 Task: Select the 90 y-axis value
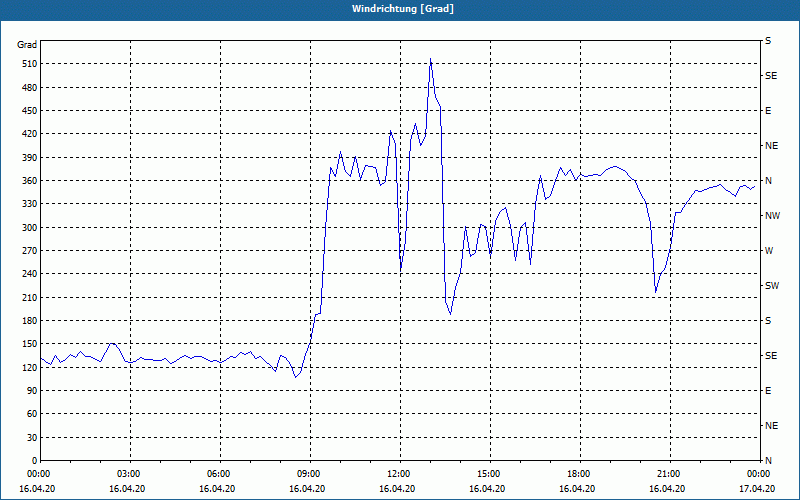point(32,391)
